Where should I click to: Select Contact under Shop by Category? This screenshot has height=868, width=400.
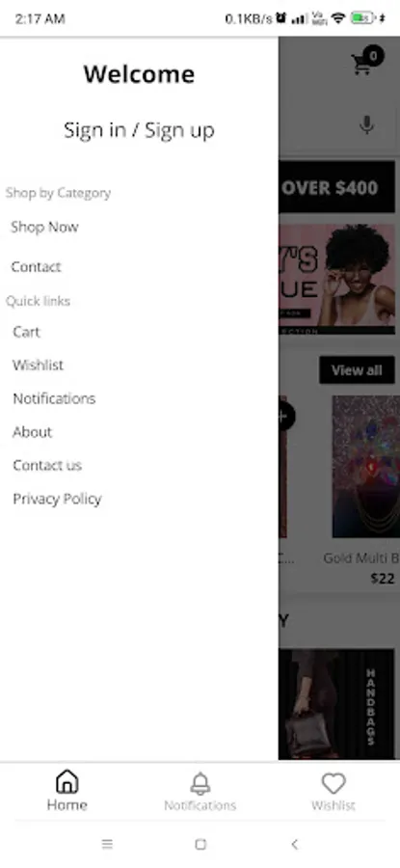(x=36, y=267)
